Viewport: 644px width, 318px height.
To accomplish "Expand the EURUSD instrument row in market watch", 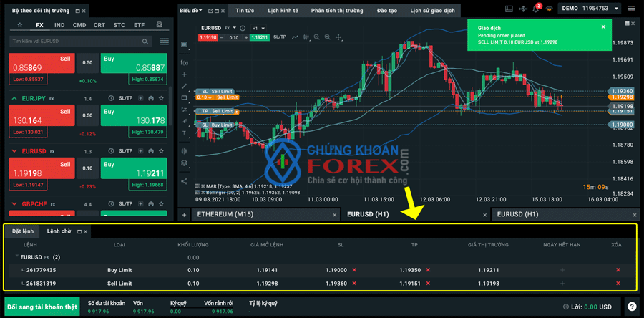I will point(14,151).
